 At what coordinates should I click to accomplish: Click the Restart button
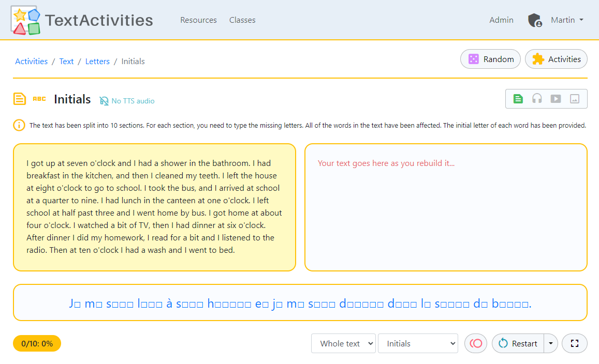click(518, 343)
